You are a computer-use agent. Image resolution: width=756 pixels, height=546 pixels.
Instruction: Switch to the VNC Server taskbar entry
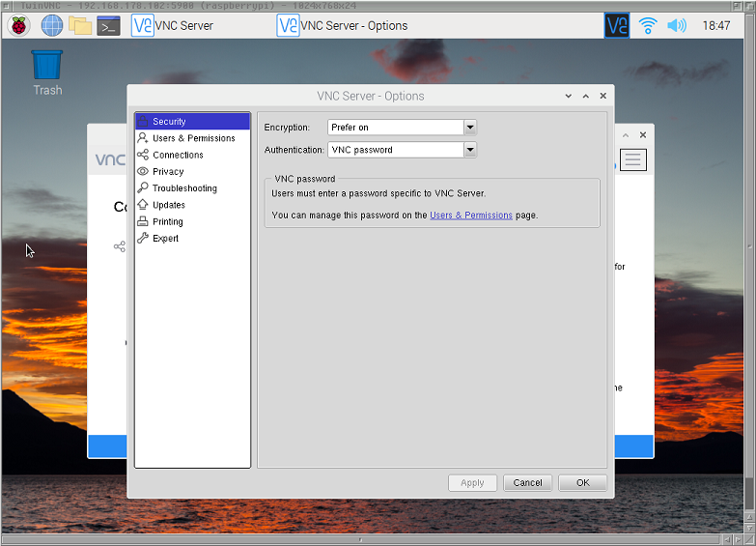pos(172,25)
